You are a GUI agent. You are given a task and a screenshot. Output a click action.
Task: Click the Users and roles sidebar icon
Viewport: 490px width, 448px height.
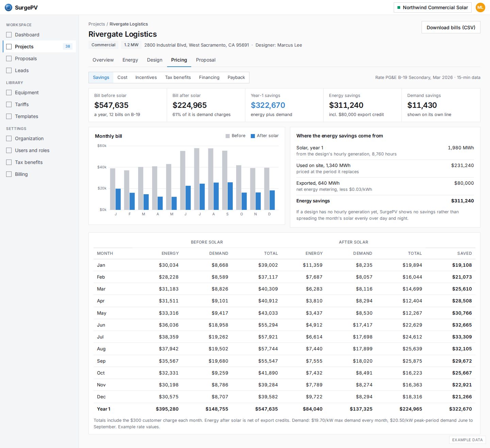tap(9, 150)
